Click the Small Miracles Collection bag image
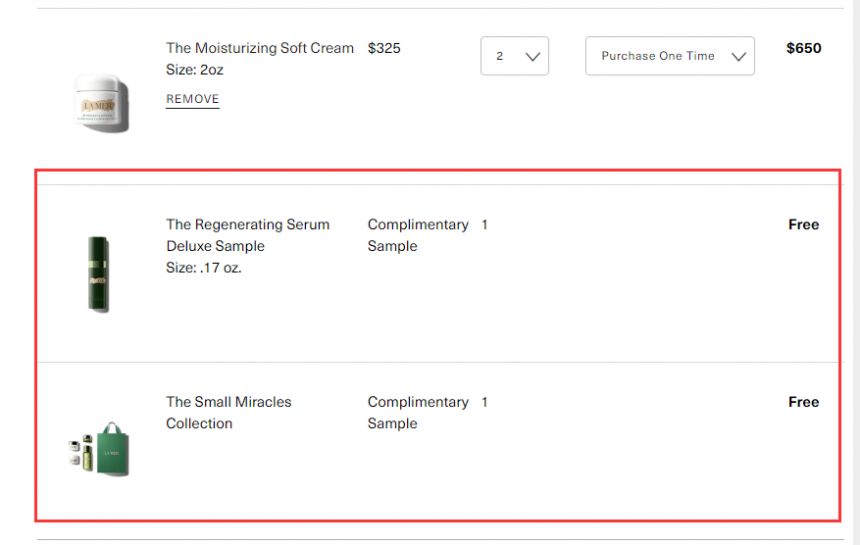Viewport: 860px width, 545px height. 99,449
